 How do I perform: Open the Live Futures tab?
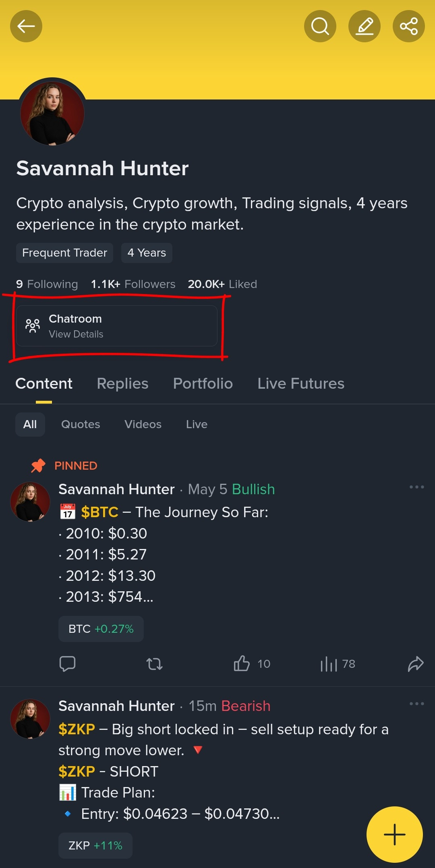[x=301, y=383]
